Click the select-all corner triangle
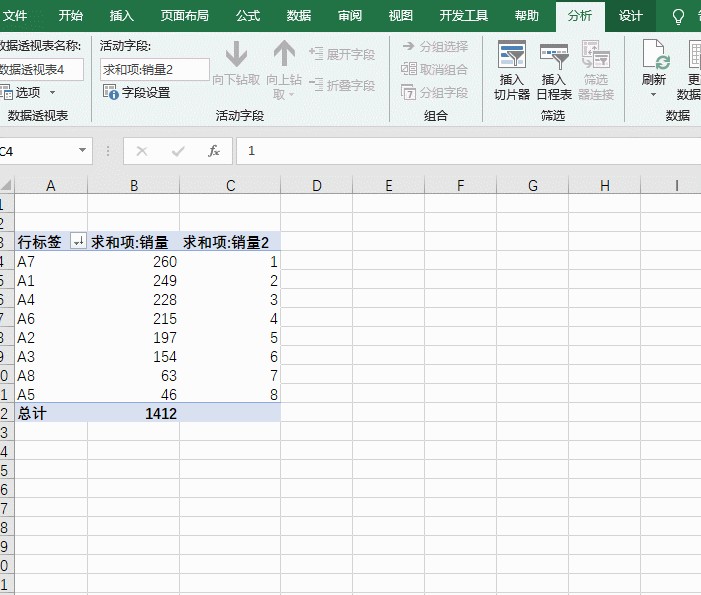 [x=7, y=185]
